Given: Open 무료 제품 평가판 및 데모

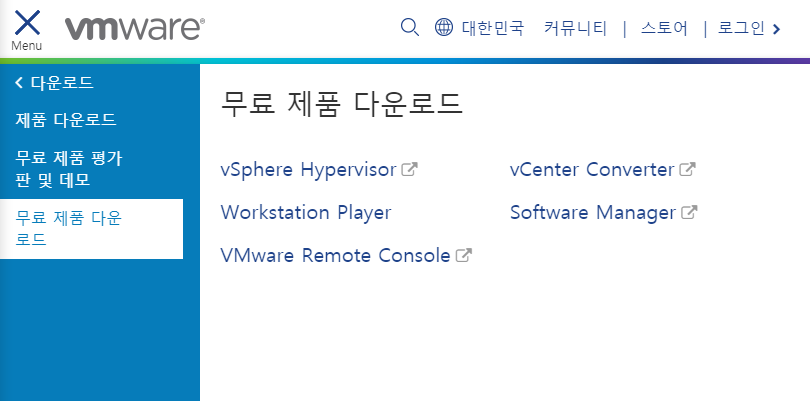Looking at the screenshot, I should (69, 169).
